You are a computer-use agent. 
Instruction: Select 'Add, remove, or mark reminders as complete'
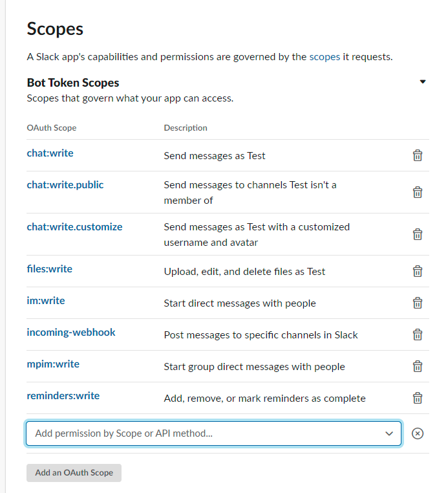click(265, 399)
